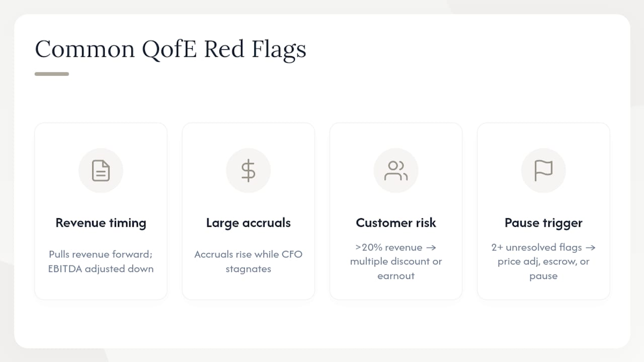Select the Large accruals heading

(248, 223)
